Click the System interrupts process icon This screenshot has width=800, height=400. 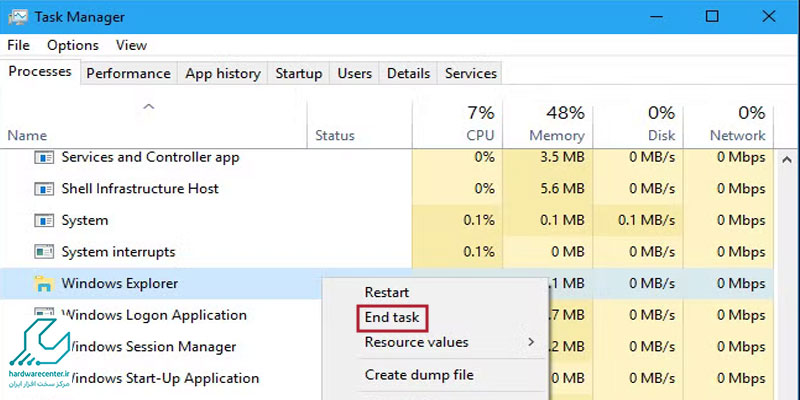point(44,252)
